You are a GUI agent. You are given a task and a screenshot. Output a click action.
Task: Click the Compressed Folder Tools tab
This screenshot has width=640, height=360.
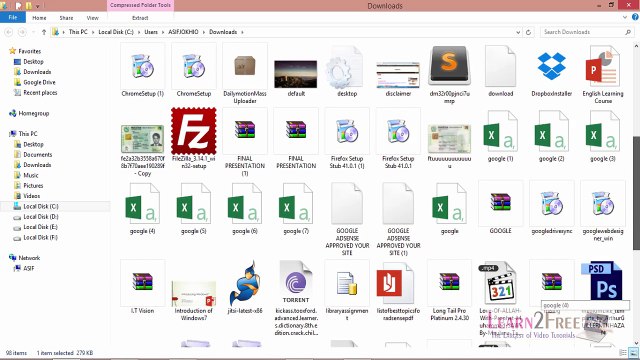coord(140,5)
